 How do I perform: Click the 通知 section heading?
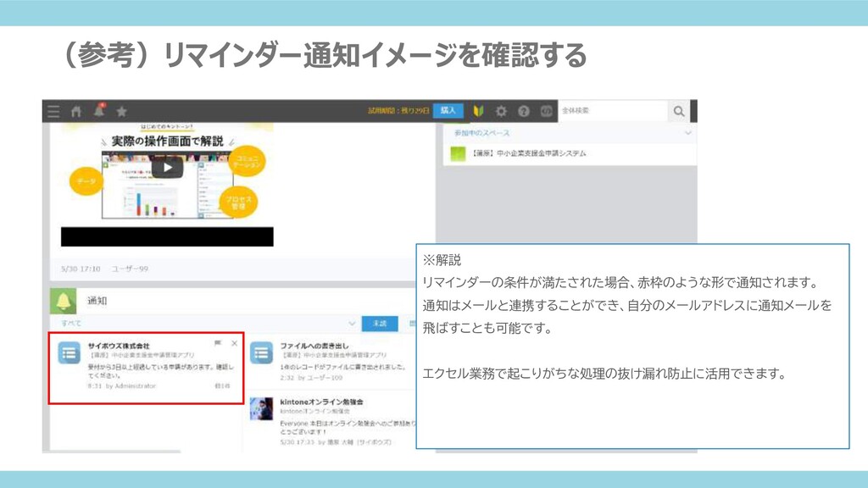(x=97, y=301)
